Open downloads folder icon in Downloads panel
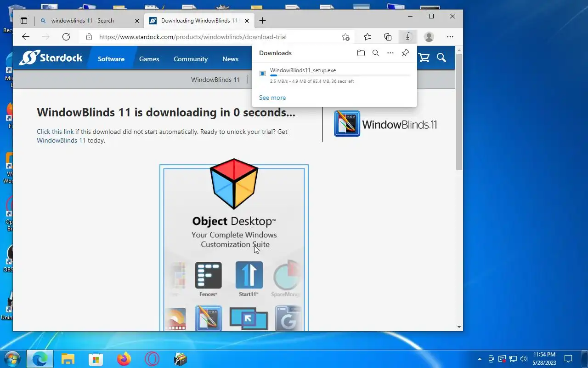588x368 pixels. (x=361, y=53)
